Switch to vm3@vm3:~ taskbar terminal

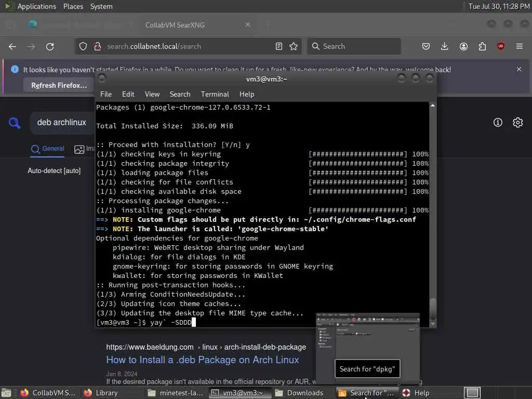pos(240,393)
